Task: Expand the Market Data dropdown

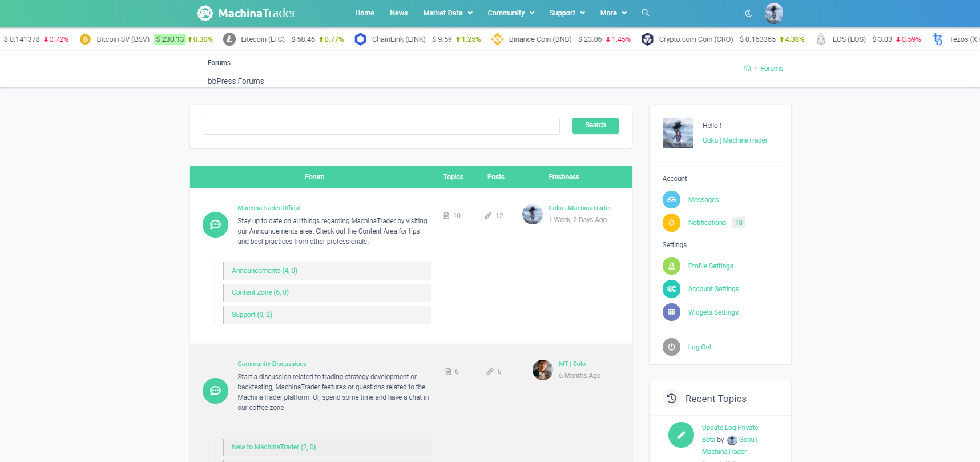Action: pos(448,13)
